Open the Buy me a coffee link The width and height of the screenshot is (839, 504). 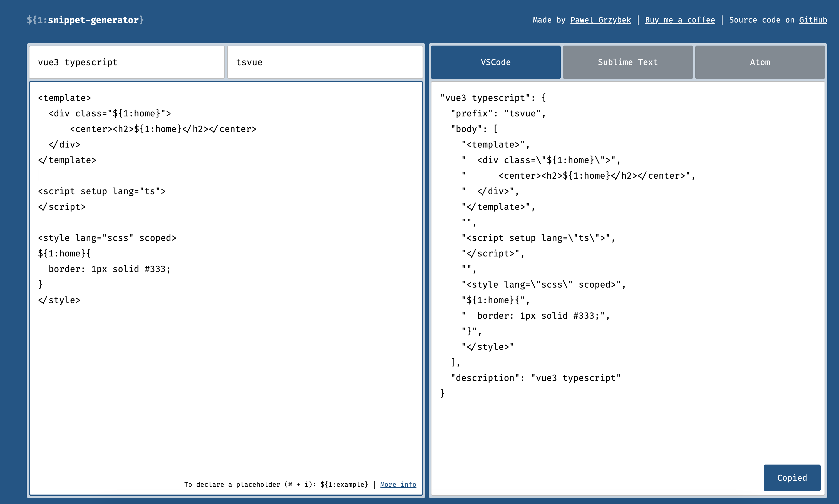(680, 20)
